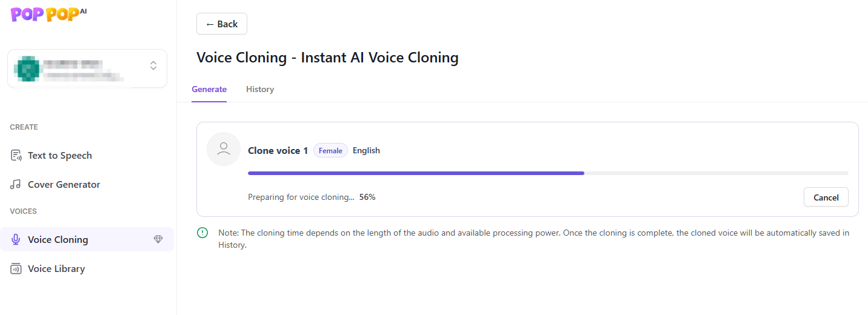Click the voice cloning progress bar
This screenshot has height=315, width=868.
[x=548, y=173]
